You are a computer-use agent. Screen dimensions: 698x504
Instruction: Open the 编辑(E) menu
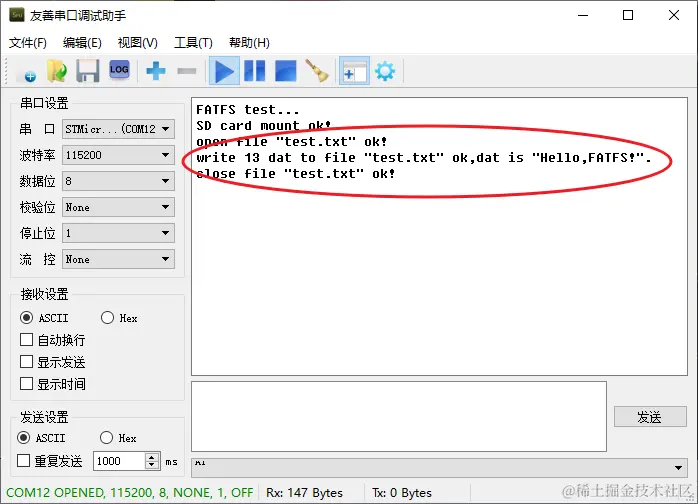82,43
